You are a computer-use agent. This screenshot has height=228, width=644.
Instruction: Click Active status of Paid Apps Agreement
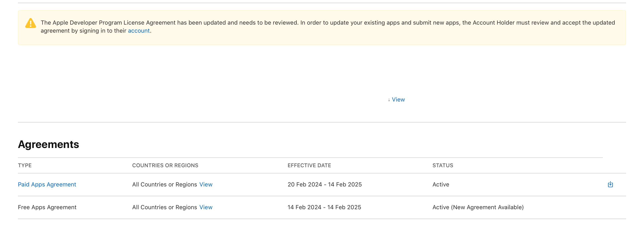tap(441, 184)
